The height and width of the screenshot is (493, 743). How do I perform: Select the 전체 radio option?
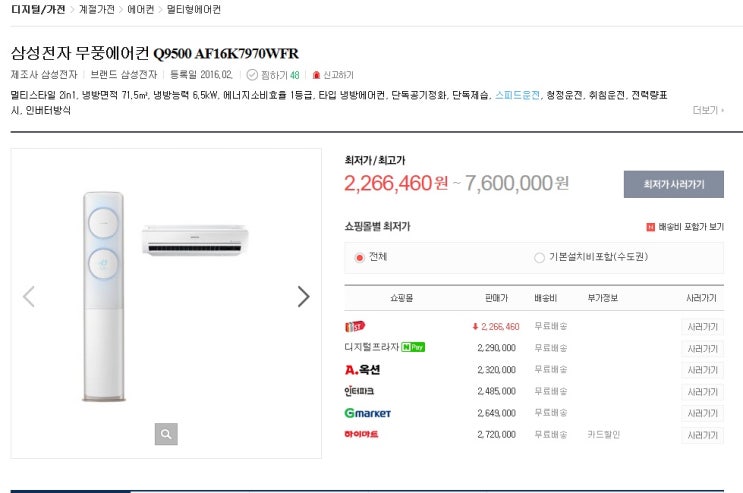(359, 257)
